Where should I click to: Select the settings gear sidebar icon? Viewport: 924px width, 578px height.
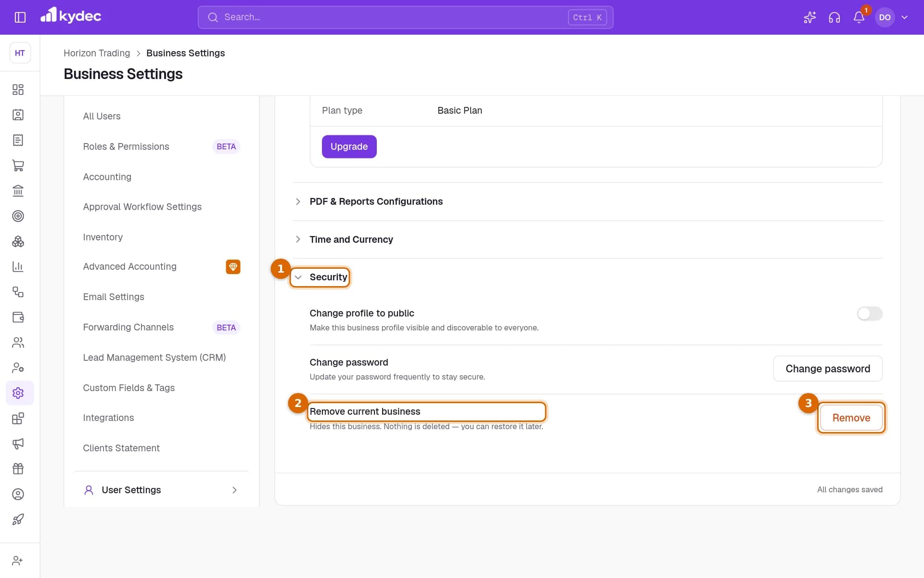pyautogui.click(x=18, y=393)
